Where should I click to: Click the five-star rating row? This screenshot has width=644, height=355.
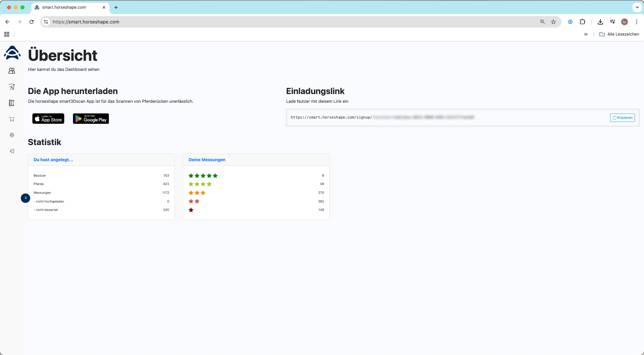256,176
